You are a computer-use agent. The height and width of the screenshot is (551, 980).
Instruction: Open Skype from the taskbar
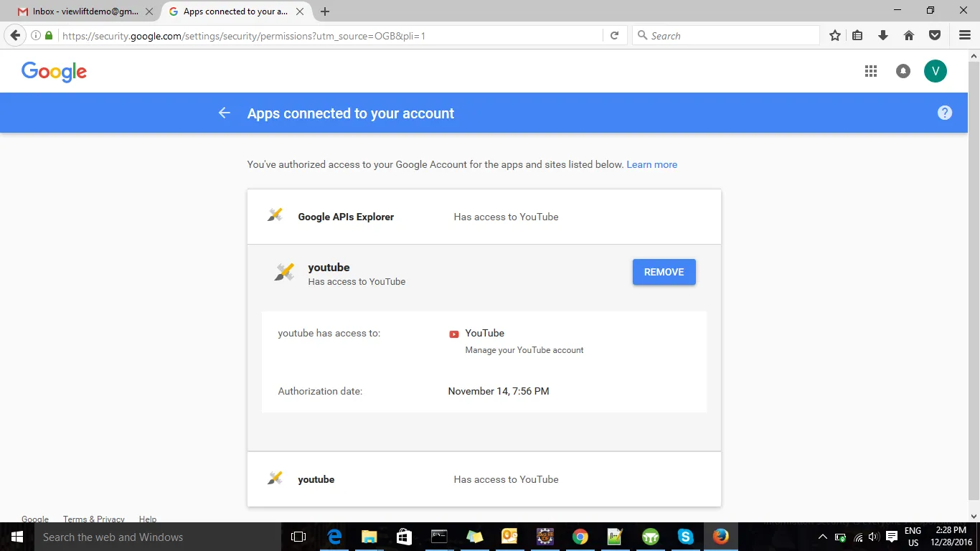pyautogui.click(x=686, y=537)
